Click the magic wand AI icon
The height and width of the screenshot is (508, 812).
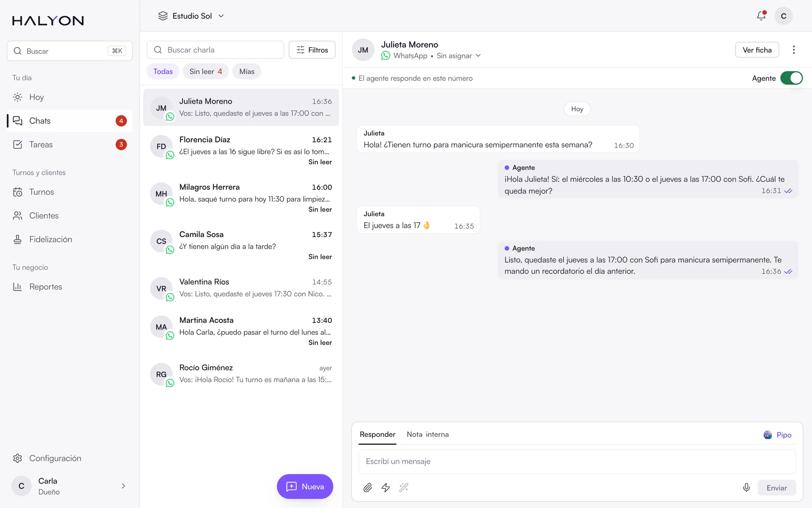tap(404, 488)
